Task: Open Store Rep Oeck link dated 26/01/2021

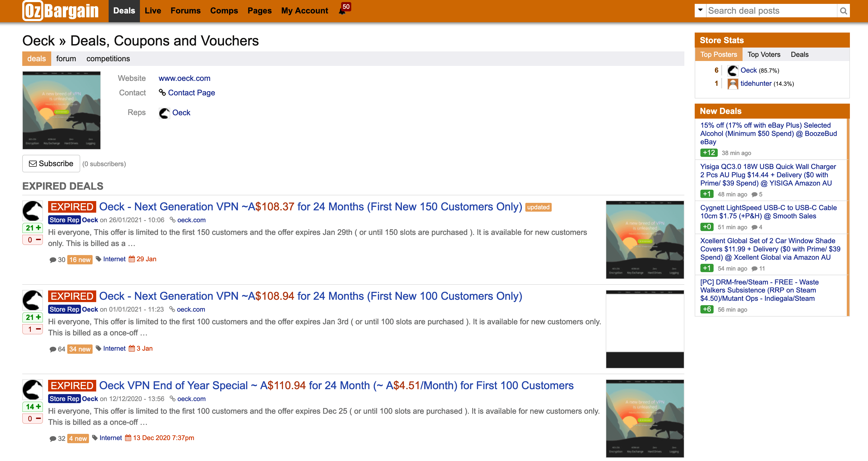Action: pyautogui.click(x=90, y=220)
